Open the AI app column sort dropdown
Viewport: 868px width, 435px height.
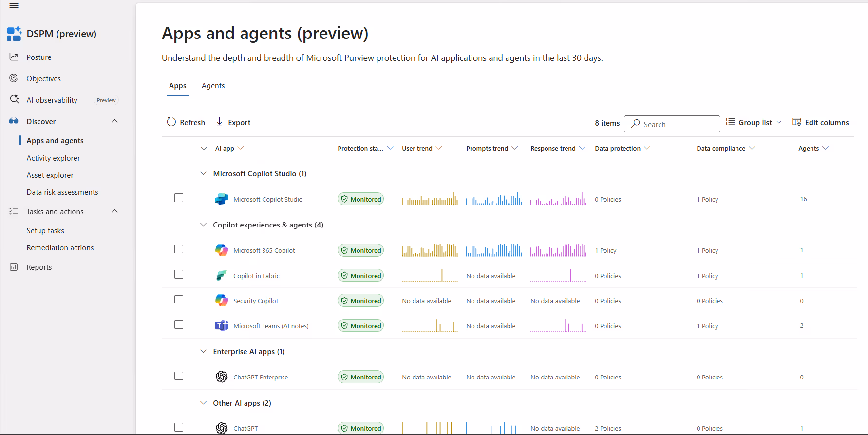[x=241, y=148]
